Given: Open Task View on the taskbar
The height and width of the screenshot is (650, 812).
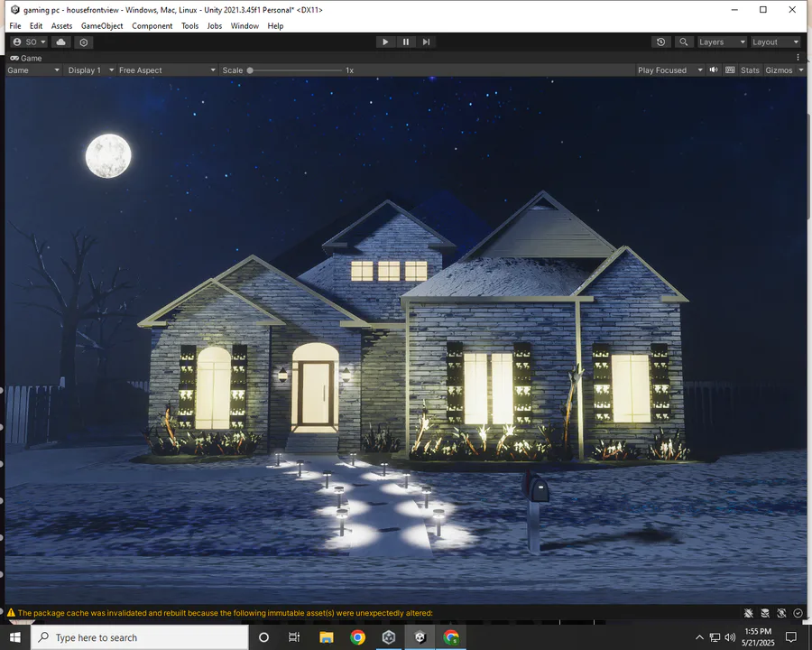Looking at the screenshot, I should pyautogui.click(x=294, y=637).
